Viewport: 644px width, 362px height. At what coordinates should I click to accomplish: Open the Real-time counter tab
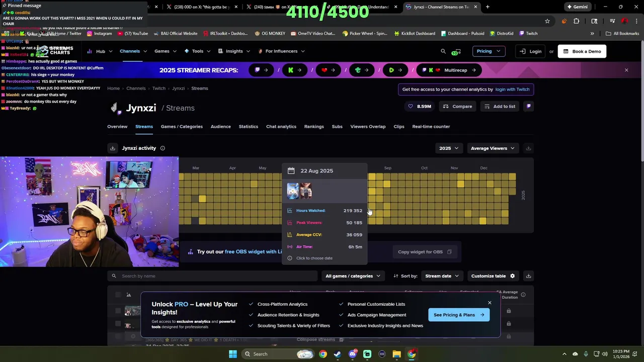431,127
